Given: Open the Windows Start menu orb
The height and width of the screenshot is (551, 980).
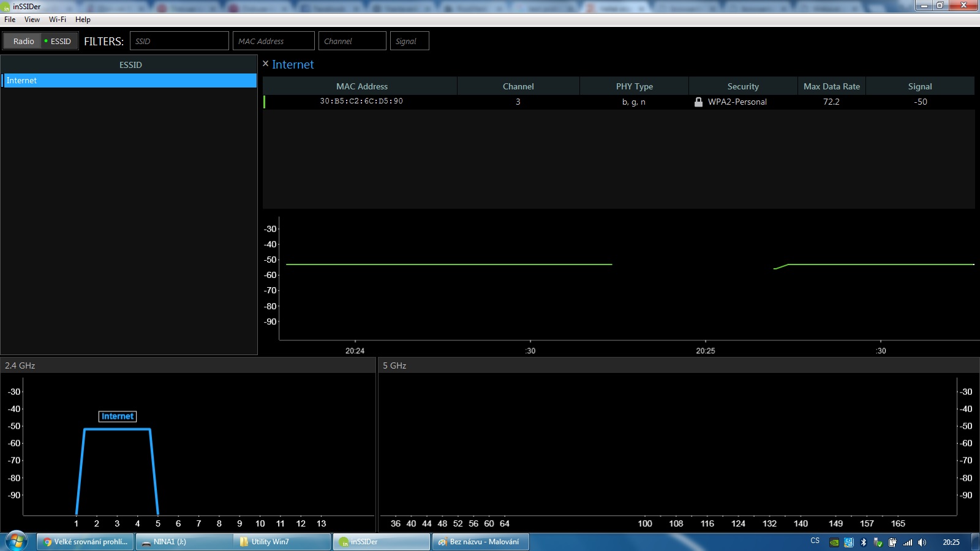Looking at the screenshot, I should click(x=17, y=542).
